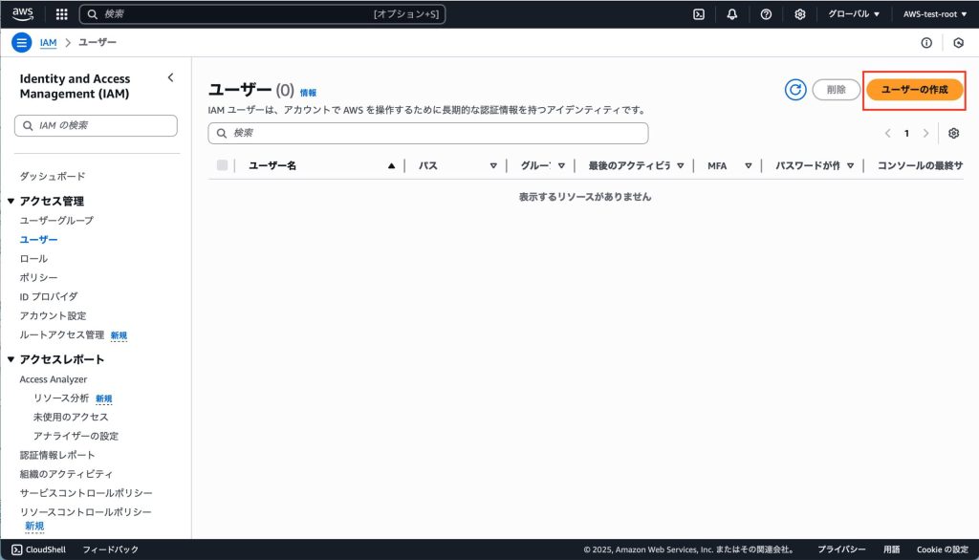Open the info panel icon below the top bar
The height and width of the screenshot is (560, 979).
[926, 42]
